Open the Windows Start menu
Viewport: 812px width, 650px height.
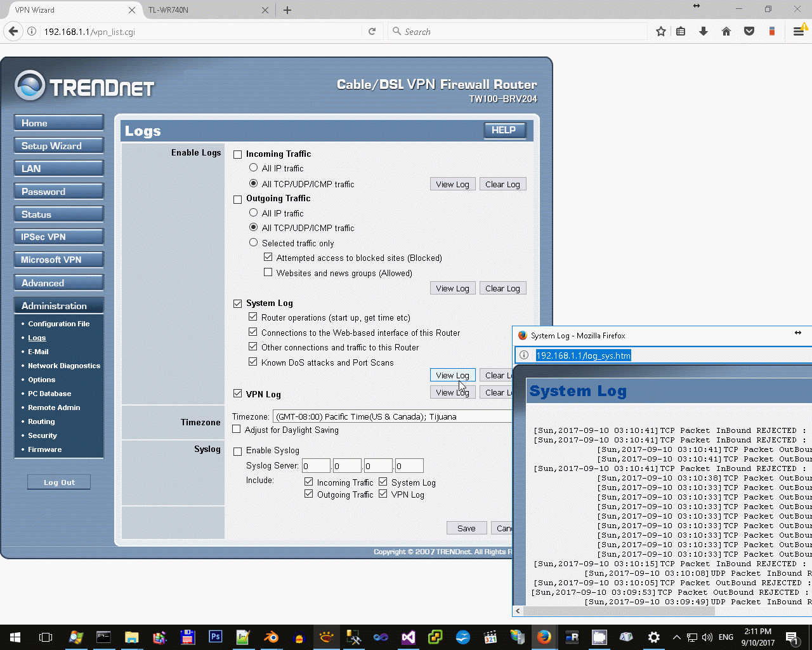(x=15, y=637)
